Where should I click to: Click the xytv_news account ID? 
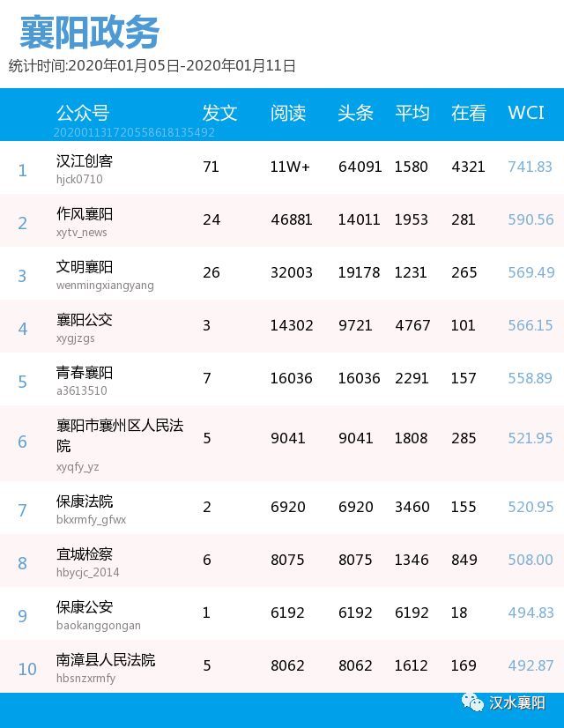(x=82, y=232)
